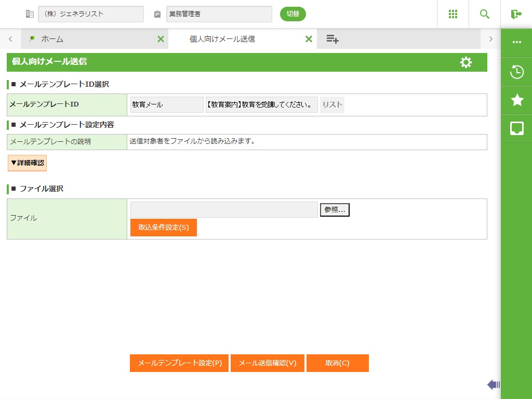Click the logout icon at top right
The width and height of the screenshot is (532, 399).
[x=516, y=14]
